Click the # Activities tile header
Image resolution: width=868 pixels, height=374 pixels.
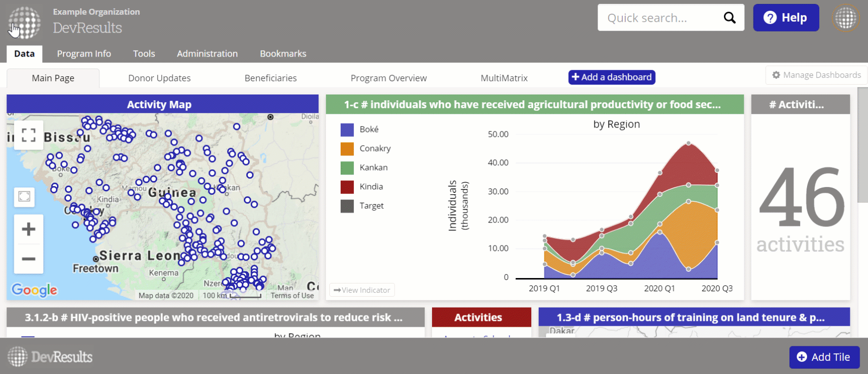(801, 104)
